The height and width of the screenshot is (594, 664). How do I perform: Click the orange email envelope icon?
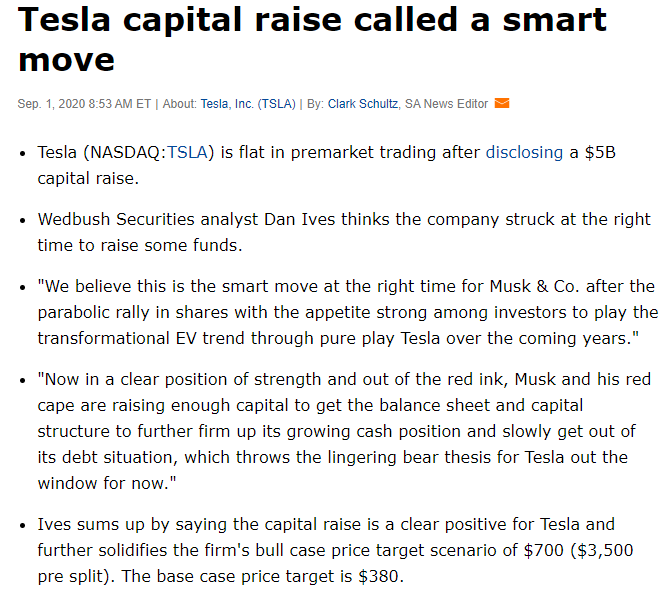pyautogui.click(x=502, y=103)
